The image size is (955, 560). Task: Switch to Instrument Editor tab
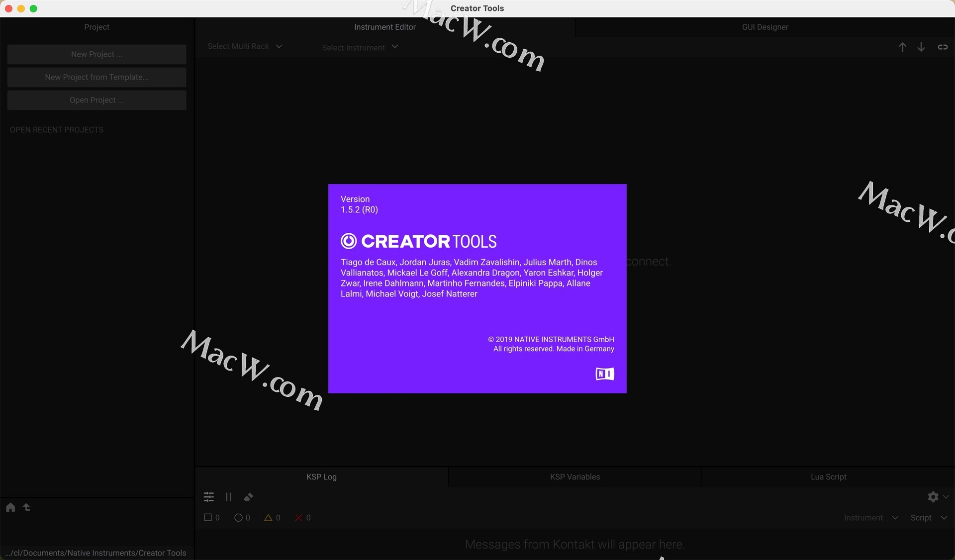(x=385, y=27)
